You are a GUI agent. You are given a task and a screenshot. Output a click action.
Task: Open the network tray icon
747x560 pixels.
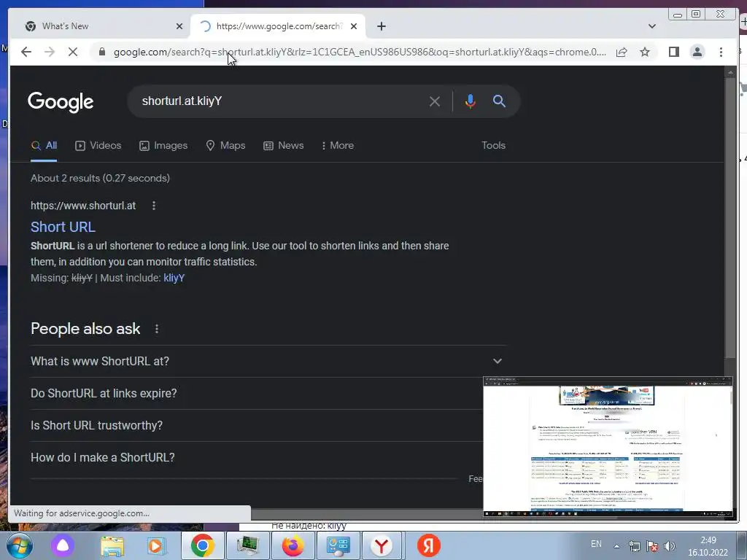(634, 546)
